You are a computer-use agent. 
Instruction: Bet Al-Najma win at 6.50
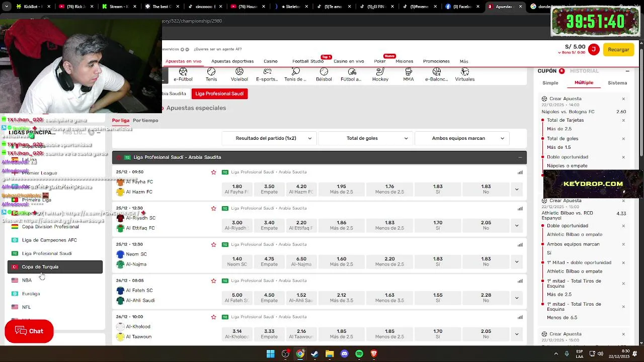[301, 262]
